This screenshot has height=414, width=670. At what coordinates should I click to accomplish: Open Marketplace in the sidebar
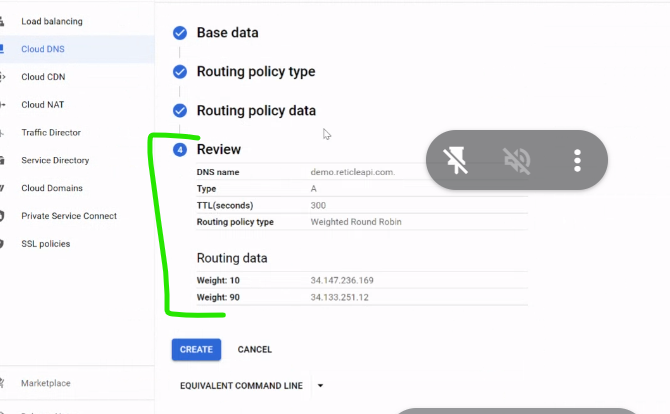coord(46,383)
